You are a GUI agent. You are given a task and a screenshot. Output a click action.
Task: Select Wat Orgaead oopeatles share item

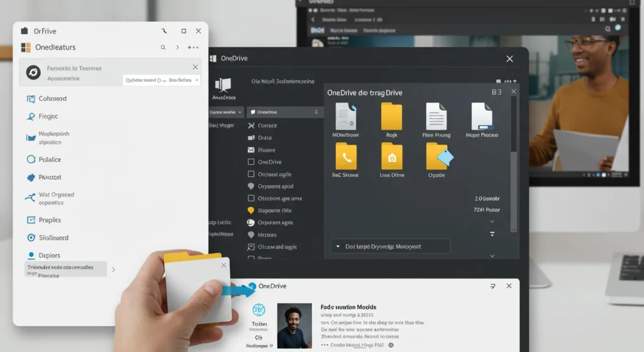click(50, 198)
